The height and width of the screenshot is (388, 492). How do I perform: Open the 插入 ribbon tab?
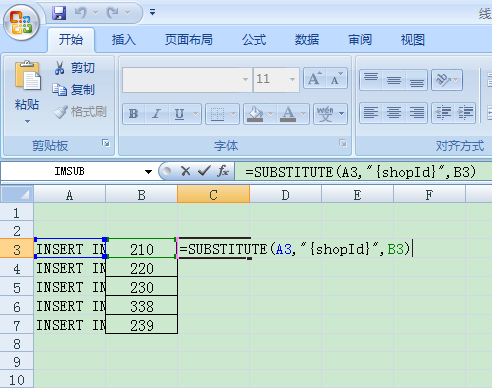124,40
